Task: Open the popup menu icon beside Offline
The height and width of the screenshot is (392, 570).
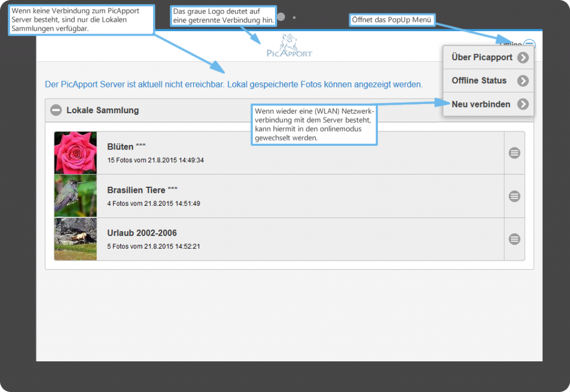Action: point(529,45)
